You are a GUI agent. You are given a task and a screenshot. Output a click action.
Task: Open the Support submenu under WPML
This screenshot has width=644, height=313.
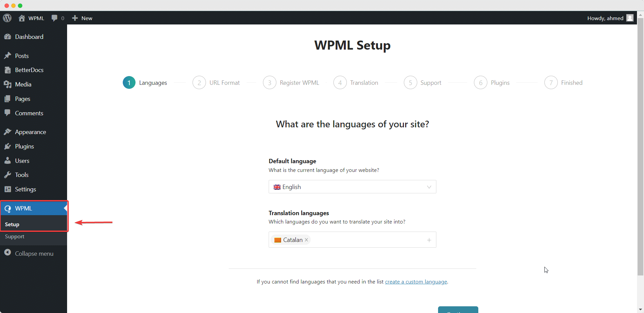click(14, 236)
